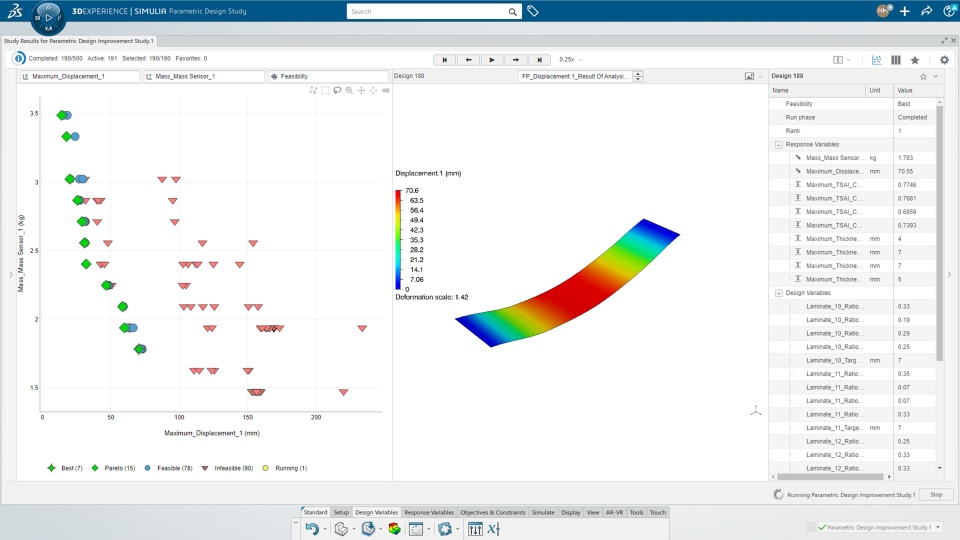Open the results settings gear

pyautogui.click(x=944, y=60)
